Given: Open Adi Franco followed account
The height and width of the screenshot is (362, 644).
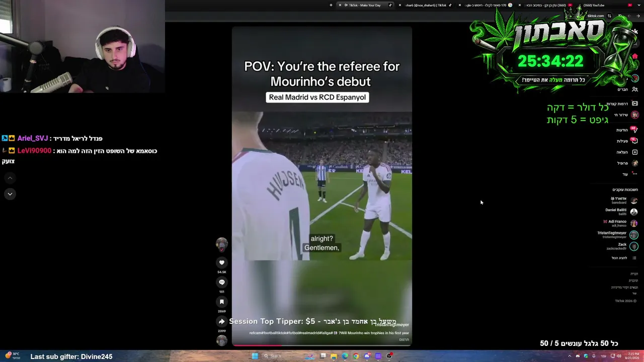Looking at the screenshot, I should pyautogui.click(x=621, y=223).
